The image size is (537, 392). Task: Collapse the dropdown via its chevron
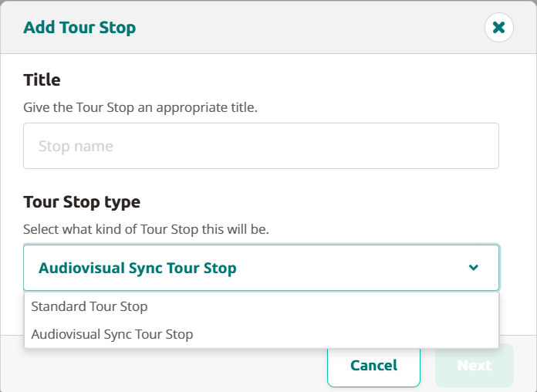474,268
